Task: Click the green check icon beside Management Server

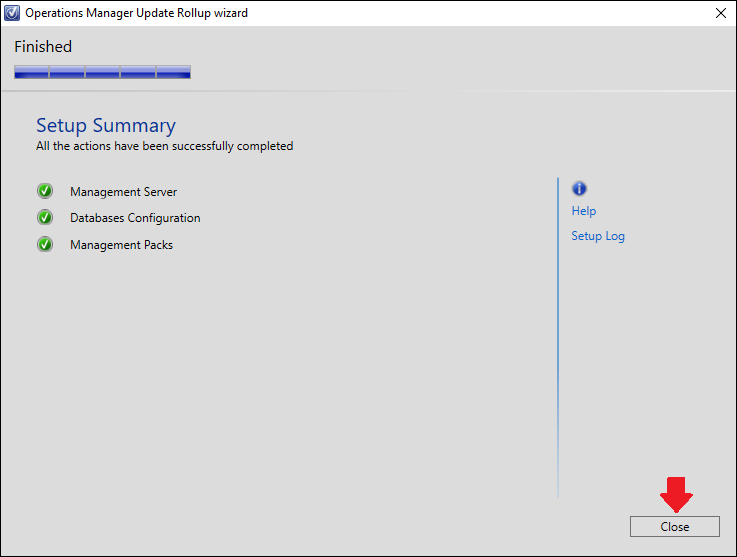Action: 45,191
